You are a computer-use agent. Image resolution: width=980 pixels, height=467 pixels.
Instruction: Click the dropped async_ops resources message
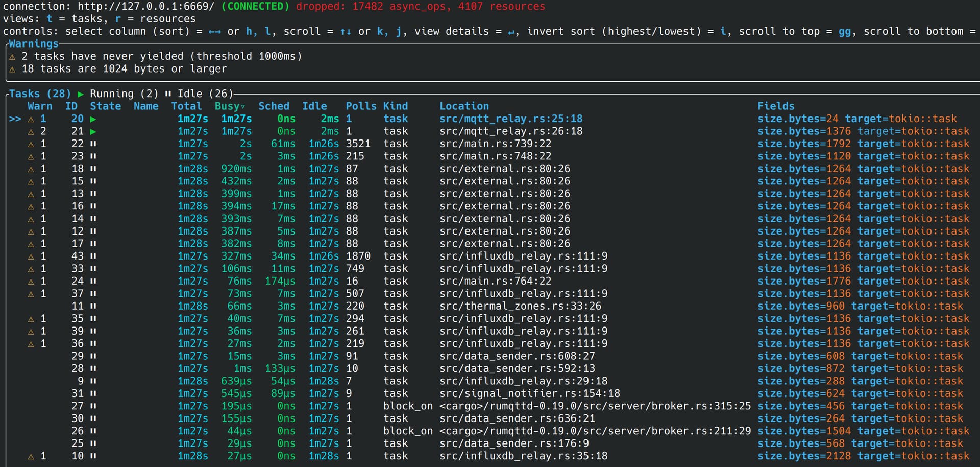[421, 6]
